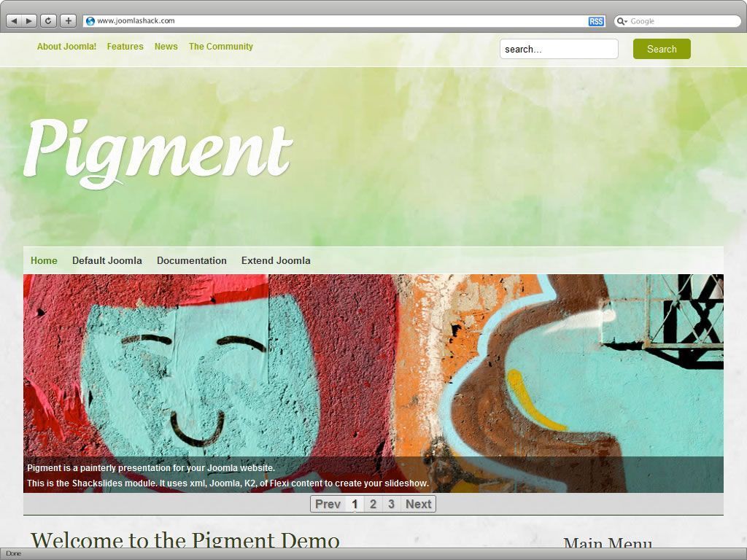Click the RSS feed badge
This screenshot has height=560, width=747.
(596, 21)
